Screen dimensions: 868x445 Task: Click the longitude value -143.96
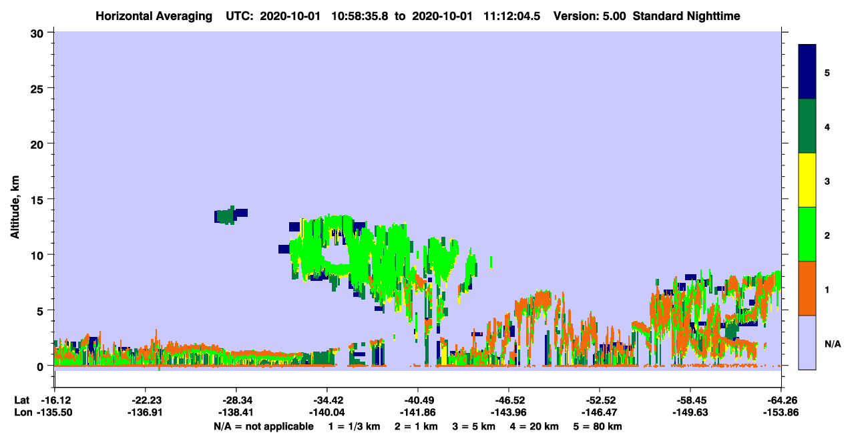coord(508,413)
